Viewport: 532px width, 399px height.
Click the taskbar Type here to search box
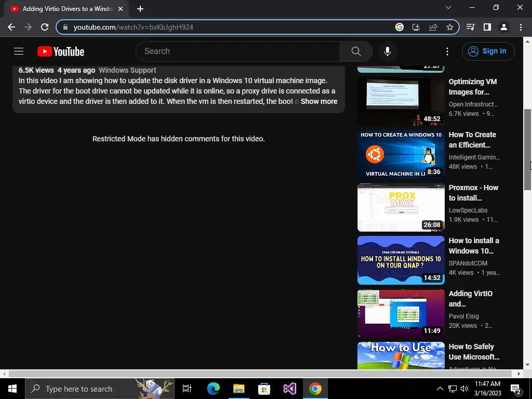coord(100,389)
